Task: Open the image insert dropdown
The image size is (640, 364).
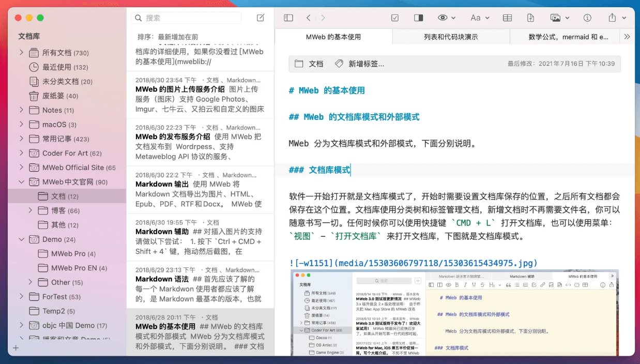Action: [560, 18]
